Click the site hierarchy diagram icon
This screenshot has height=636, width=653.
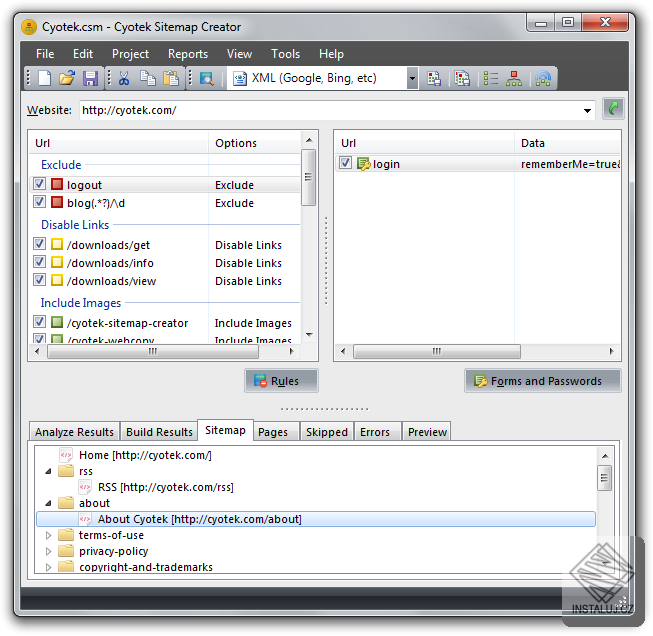pos(514,78)
